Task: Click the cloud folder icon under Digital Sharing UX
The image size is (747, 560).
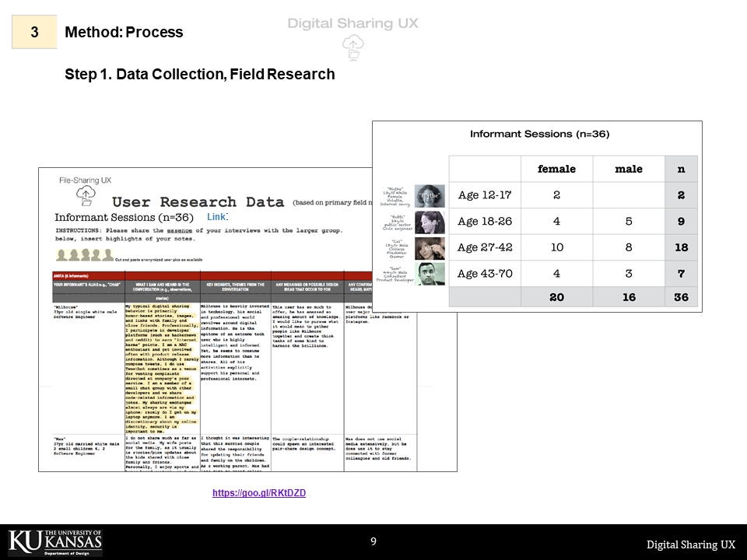Action: click(x=352, y=47)
